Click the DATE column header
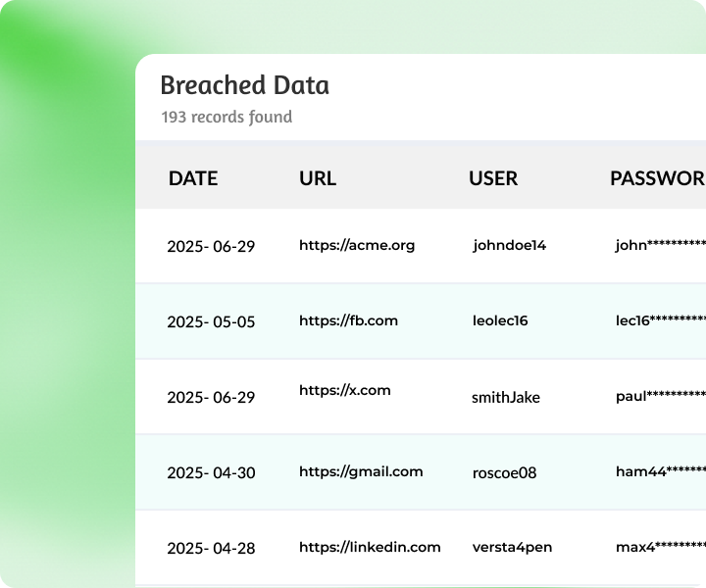Image resolution: width=706 pixels, height=588 pixels. pos(193,178)
